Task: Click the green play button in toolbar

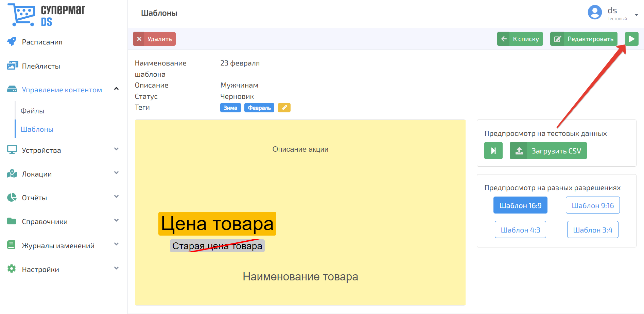Action: pos(631,39)
